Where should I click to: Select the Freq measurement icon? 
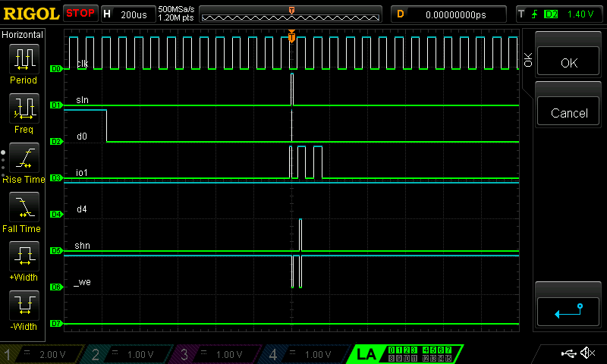24,113
